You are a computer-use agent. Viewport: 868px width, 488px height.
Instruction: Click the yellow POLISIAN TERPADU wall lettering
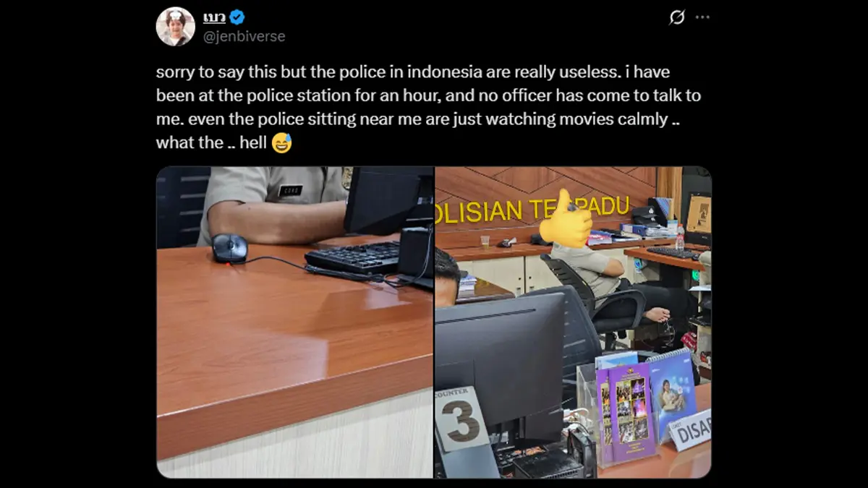pyautogui.click(x=532, y=209)
